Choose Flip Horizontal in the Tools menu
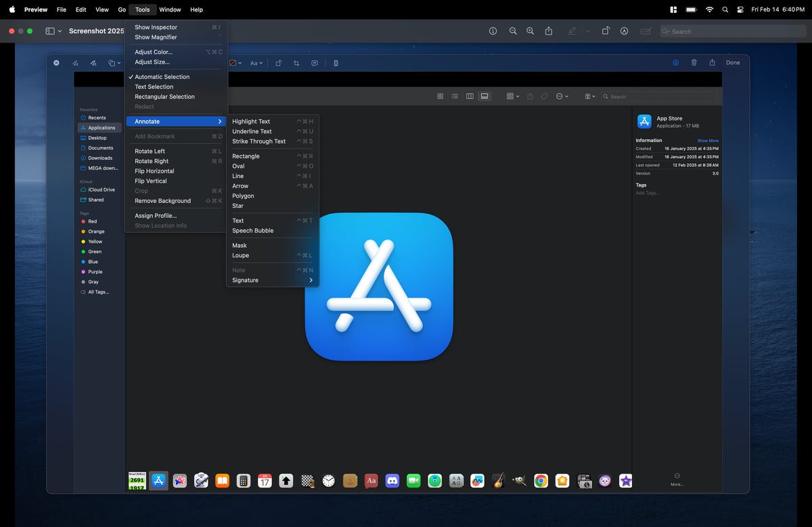This screenshot has height=527, width=812. click(175, 171)
